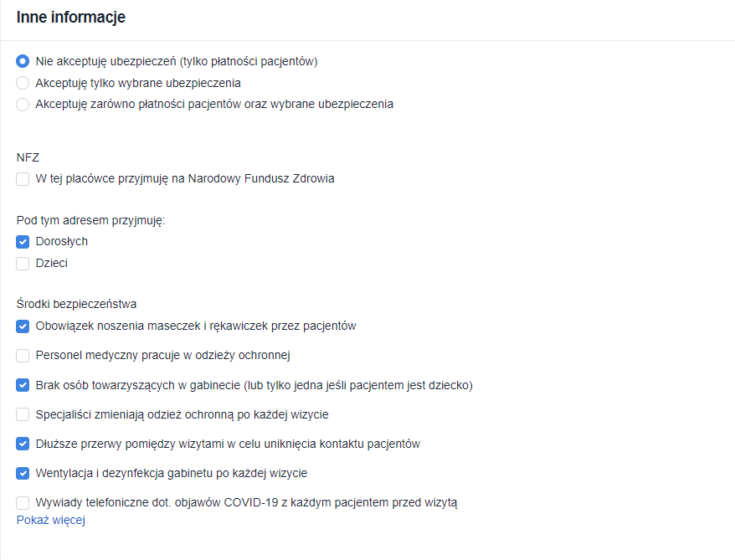Screen dimensions: 735x560
Task: Click 'Akceptuję tylko wybrane ubezpieczenia' label text
Action: (138, 83)
